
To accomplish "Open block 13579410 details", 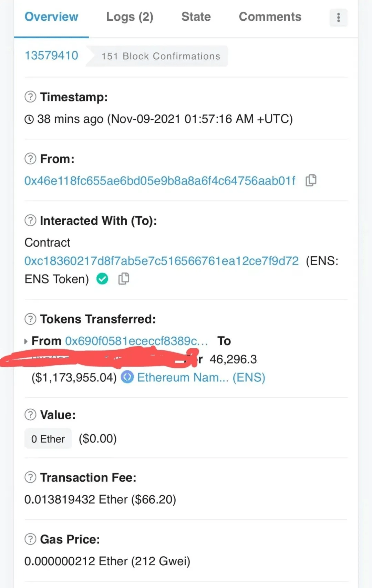I will coord(51,56).
